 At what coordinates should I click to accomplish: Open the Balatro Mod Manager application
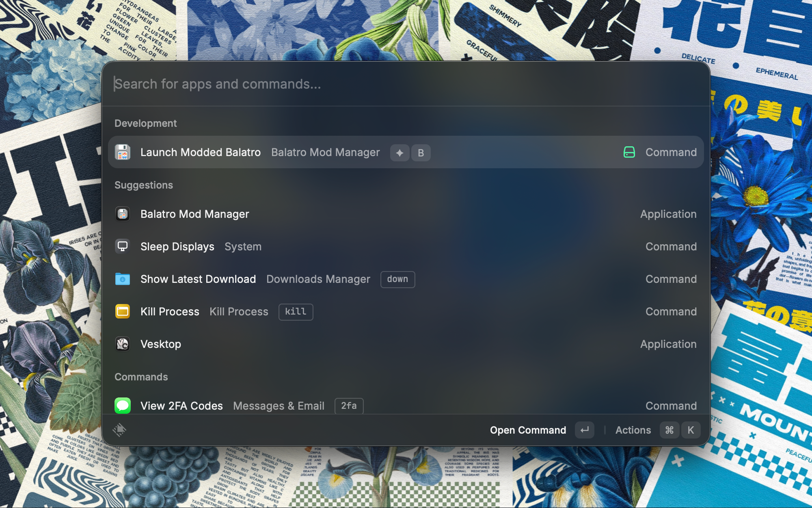[406, 214]
